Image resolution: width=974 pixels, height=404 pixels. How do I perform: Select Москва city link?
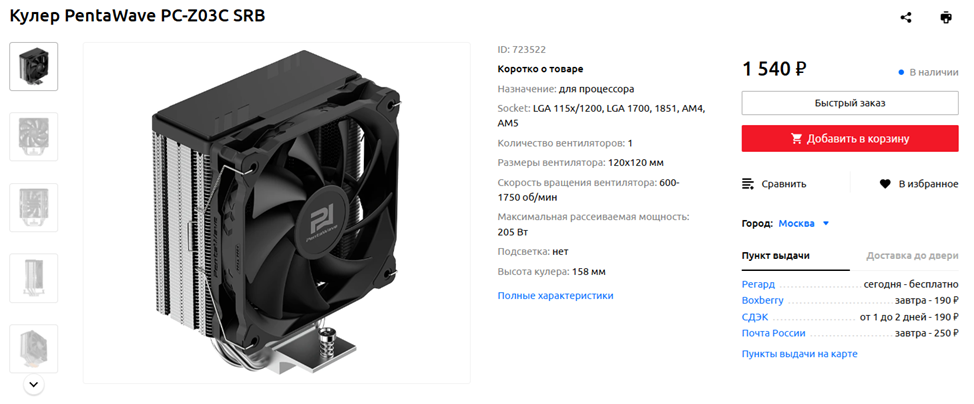(796, 224)
